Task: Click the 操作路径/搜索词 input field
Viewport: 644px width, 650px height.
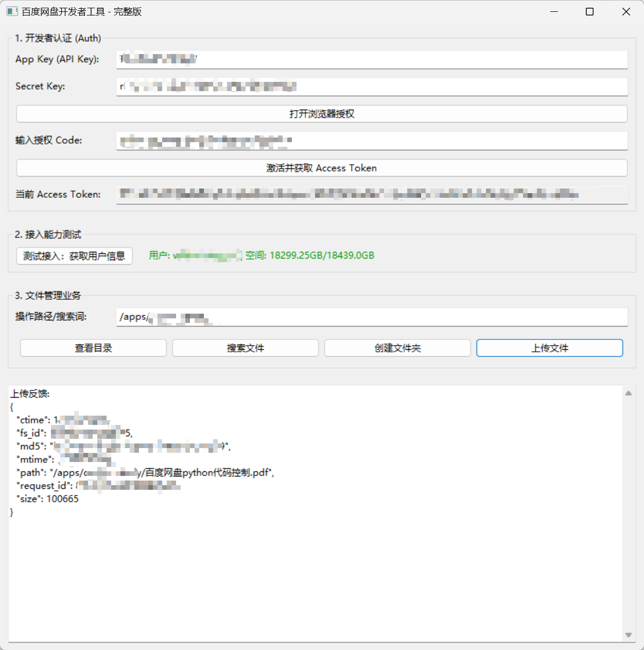Action: click(372, 317)
